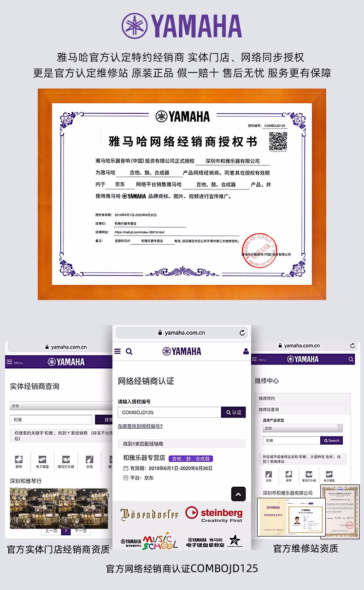364x590 pixels.
Task: Open the 吉他 product type dropdown in the repair center
Action: point(302,428)
